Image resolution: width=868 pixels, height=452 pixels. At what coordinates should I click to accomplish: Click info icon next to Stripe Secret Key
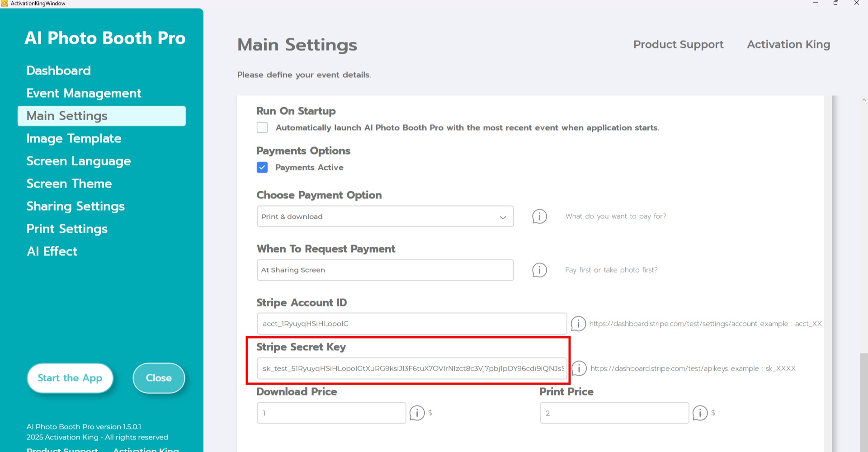[579, 368]
